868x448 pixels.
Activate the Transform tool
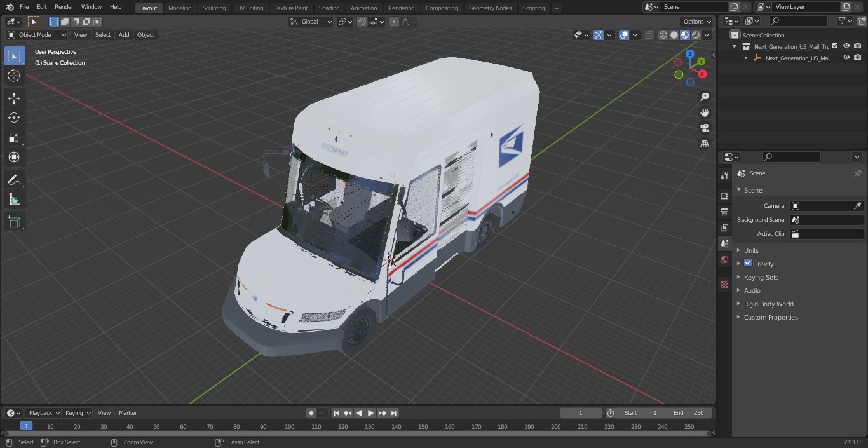click(14, 157)
